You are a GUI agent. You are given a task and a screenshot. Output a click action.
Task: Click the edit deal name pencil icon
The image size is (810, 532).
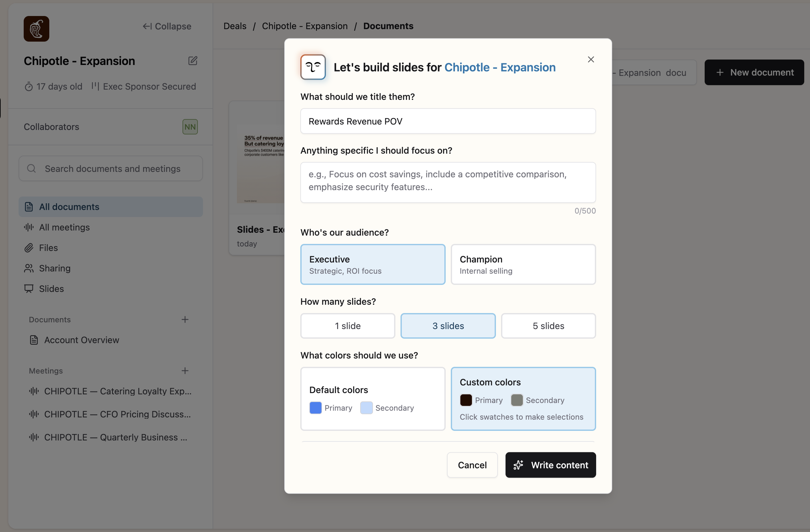coord(193,60)
